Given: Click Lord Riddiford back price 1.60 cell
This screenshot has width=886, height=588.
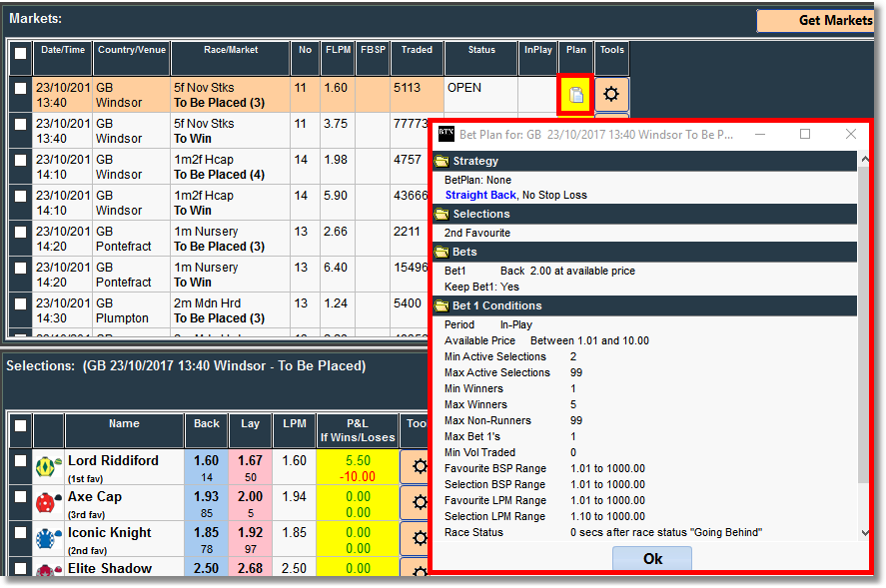Looking at the screenshot, I should tap(207, 468).
